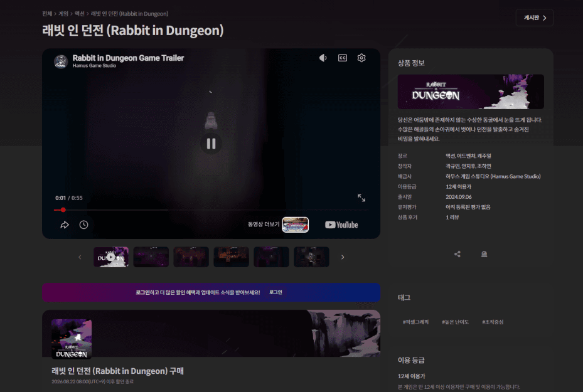Click the 0:01 / 0:55 time display
The height and width of the screenshot is (392, 583).
69,198
